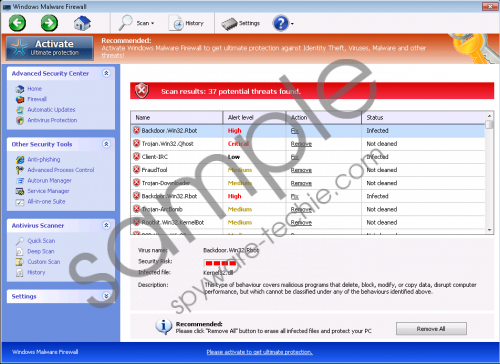Click the green back arrow button
Image resolution: width=500 pixels, height=364 pixels.
[x=17, y=23]
